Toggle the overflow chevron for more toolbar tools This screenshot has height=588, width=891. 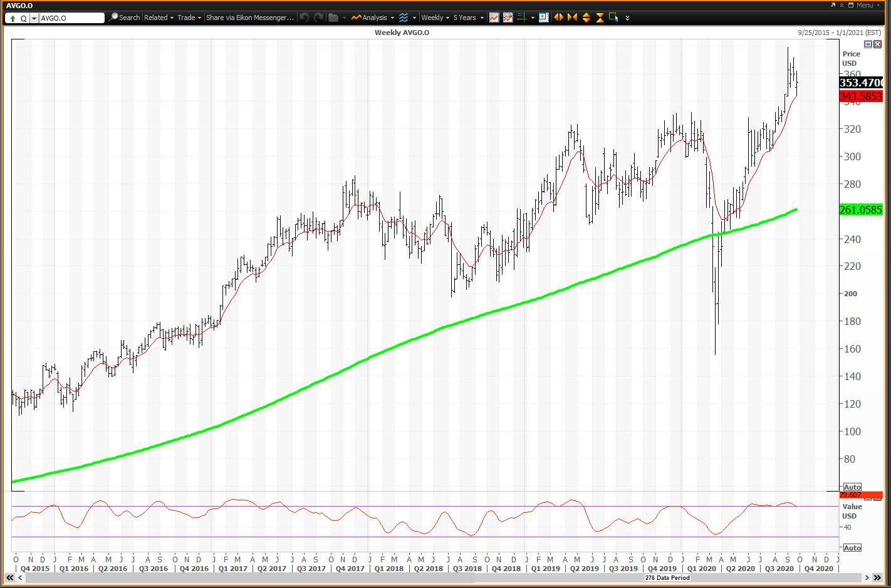click(x=628, y=18)
